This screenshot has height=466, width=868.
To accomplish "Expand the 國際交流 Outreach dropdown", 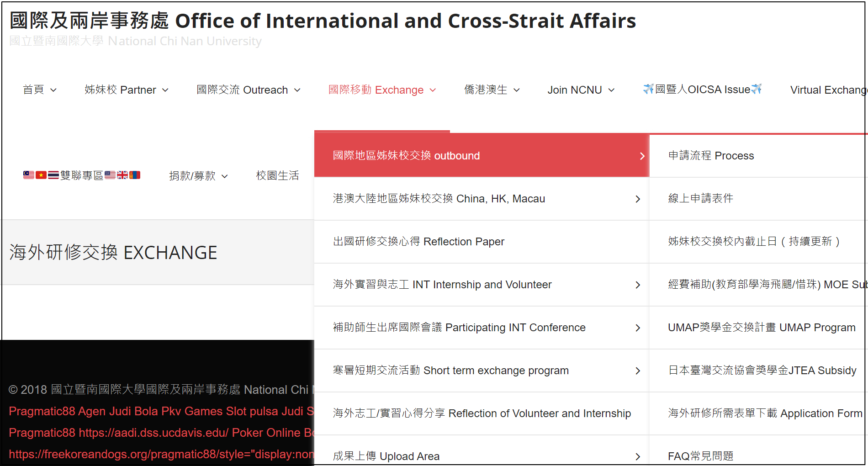I will coord(248,90).
